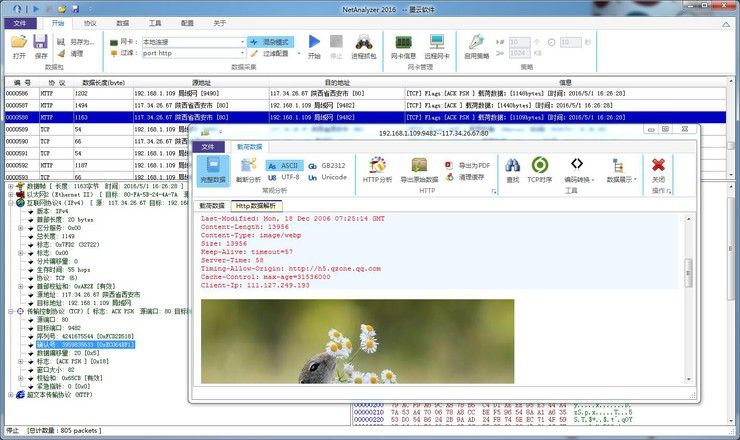Click the 源地址 column header
Viewport: 740px width, 440px height.
point(201,83)
